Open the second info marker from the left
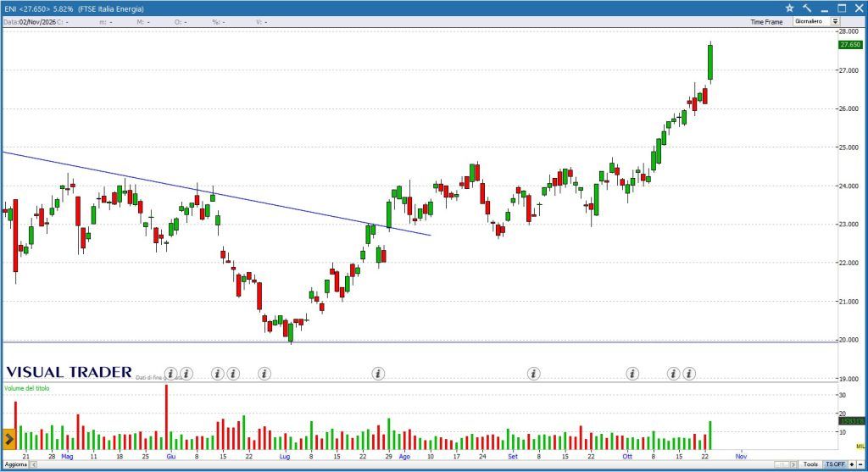868x472 pixels. point(186,374)
